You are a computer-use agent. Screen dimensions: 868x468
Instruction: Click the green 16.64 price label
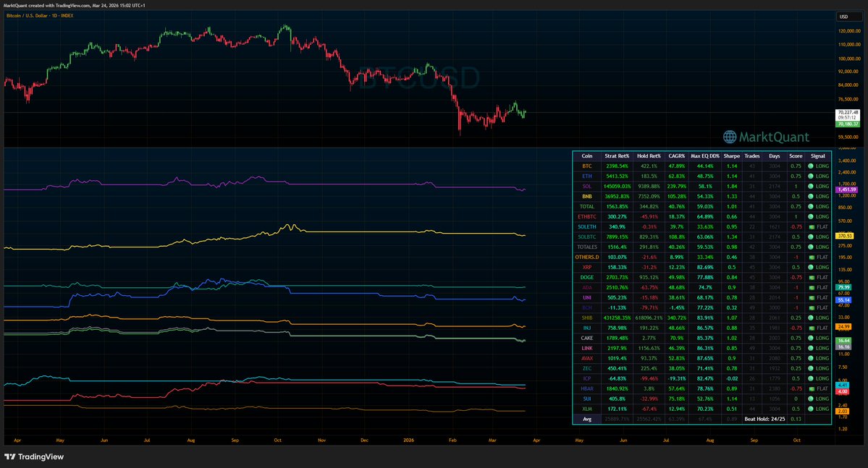pos(843,341)
